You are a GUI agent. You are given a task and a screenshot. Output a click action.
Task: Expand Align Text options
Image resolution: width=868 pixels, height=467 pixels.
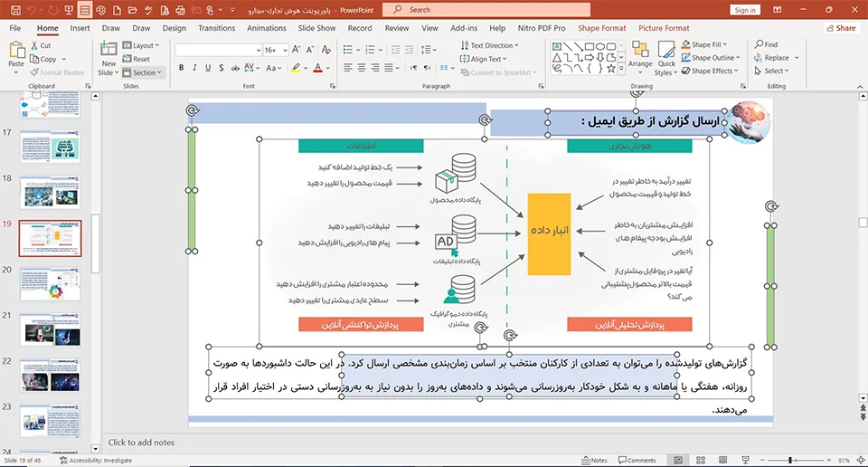pos(483,59)
